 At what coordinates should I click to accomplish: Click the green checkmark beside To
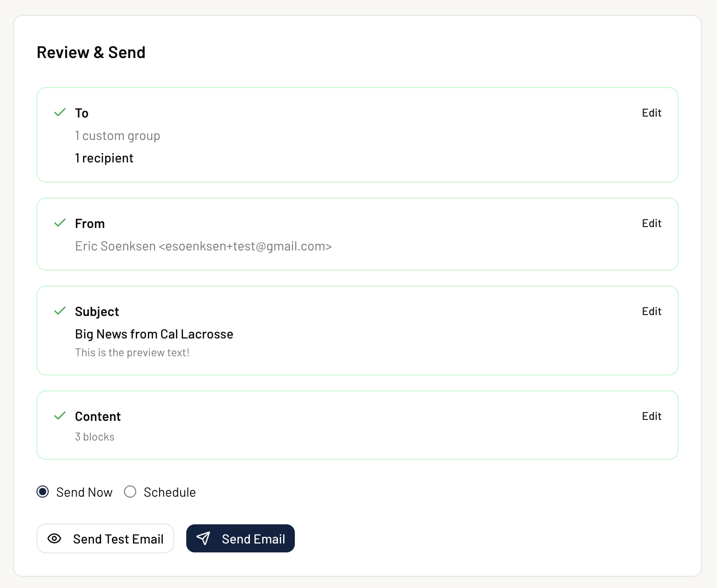pyautogui.click(x=60, y=112)
